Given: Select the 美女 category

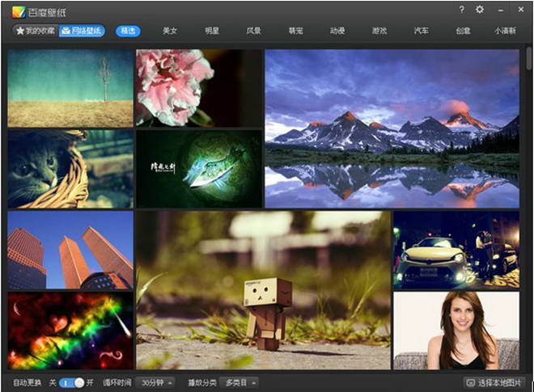Looking at the screenshot, I should (x=170, y=31).
